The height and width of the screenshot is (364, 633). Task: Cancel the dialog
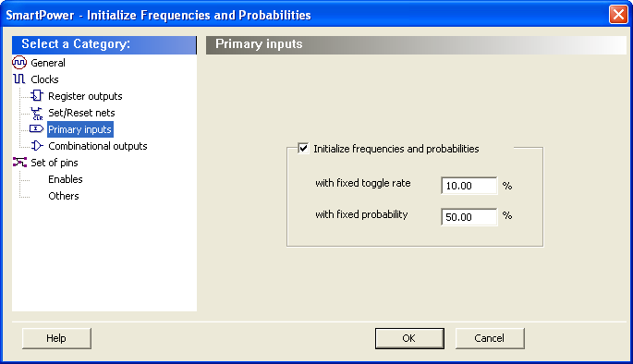[490, 338]
